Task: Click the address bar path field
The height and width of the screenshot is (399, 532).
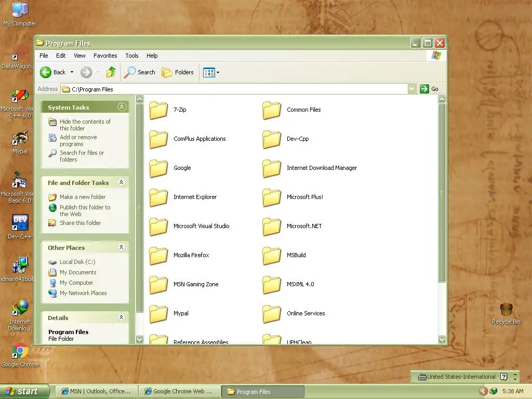Action: [x=235, y=89]
